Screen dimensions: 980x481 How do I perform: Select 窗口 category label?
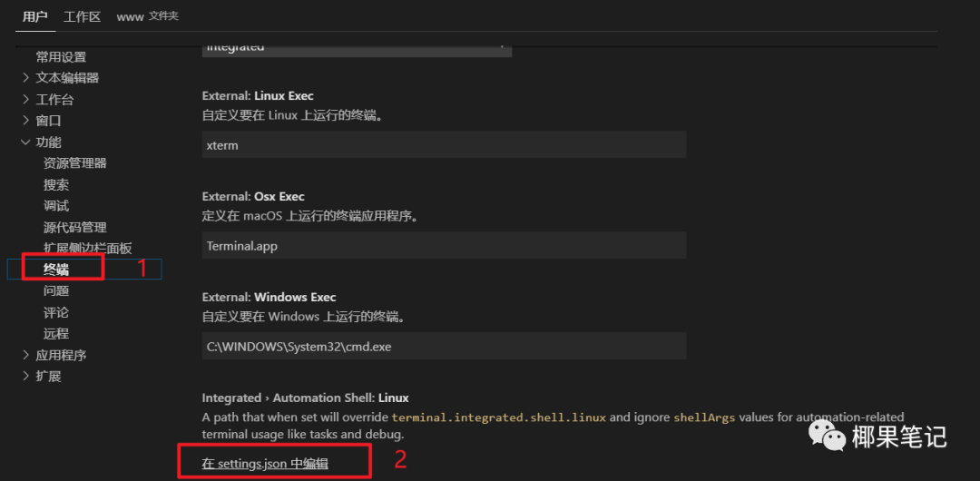(48, 121)
